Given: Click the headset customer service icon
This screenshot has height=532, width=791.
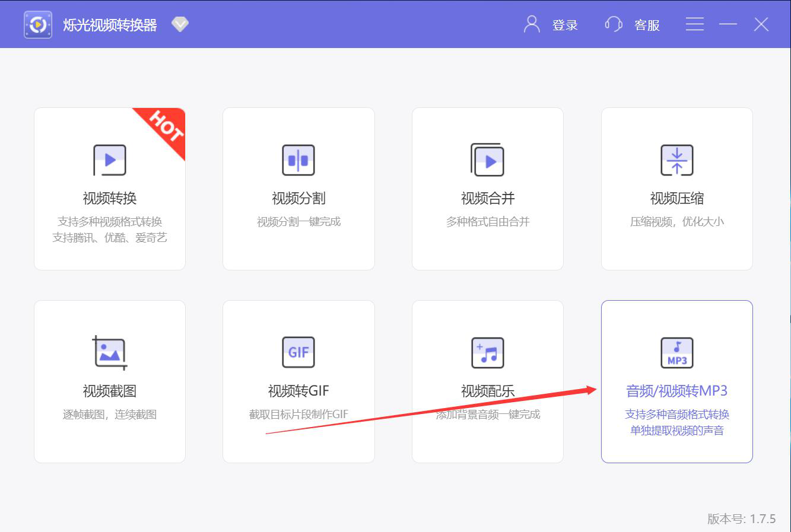Looking at the screenshot, I should [614, 24].
